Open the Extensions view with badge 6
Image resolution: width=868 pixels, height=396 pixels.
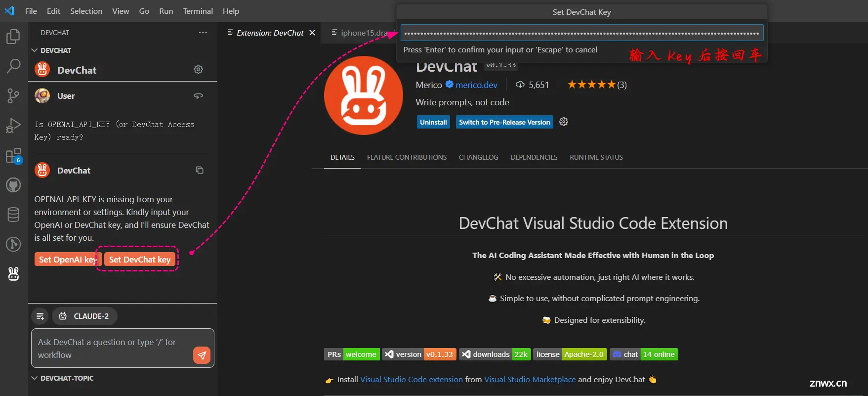[x=13, y=156]
